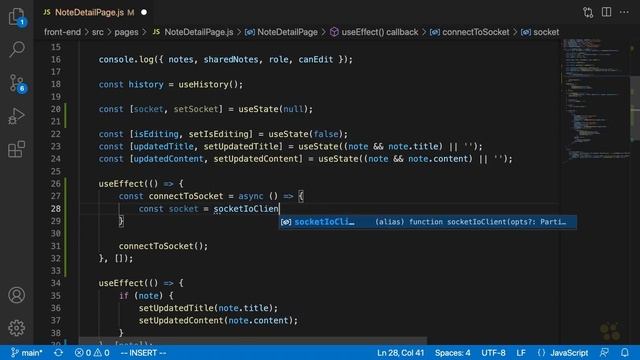Open the useEffect() callback breadcrumb
The height and width of the screenshot is (360, 640).
[x=374, y=32]
